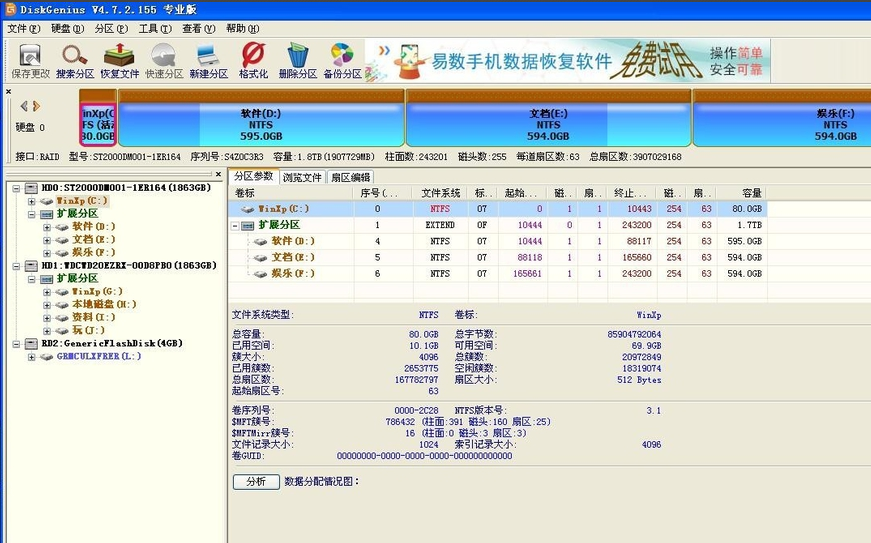Collapse 扩展分区 under HD0 in tree
The width and height of the screenshot is (871, 543).
coord(32,214)
